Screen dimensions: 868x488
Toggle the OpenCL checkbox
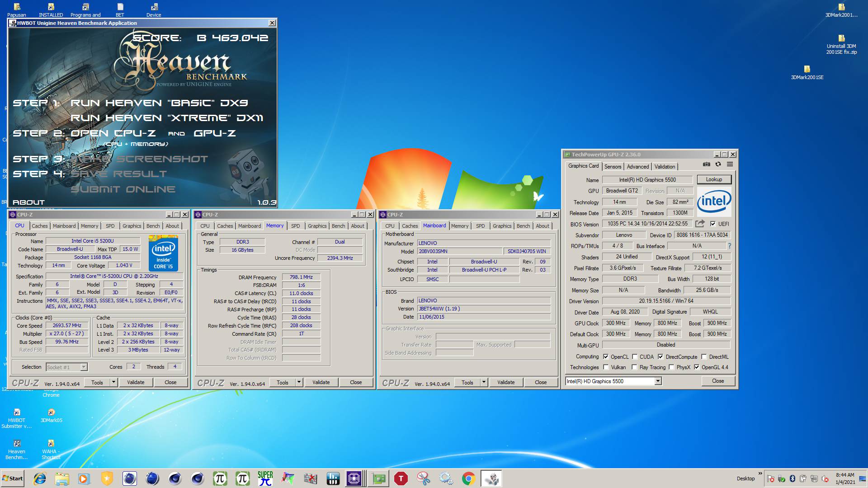[606, 357]
